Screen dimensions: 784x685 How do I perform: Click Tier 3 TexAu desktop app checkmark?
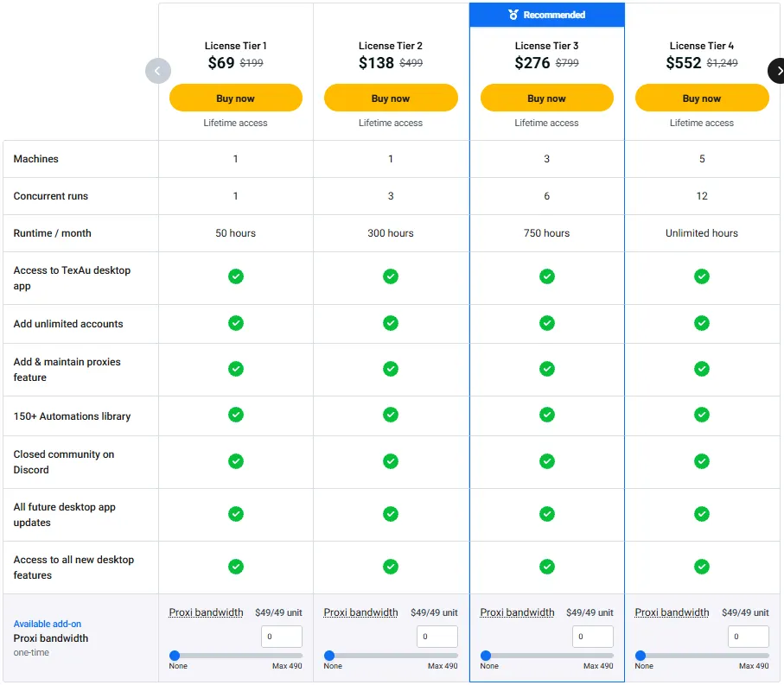(546, 276)
